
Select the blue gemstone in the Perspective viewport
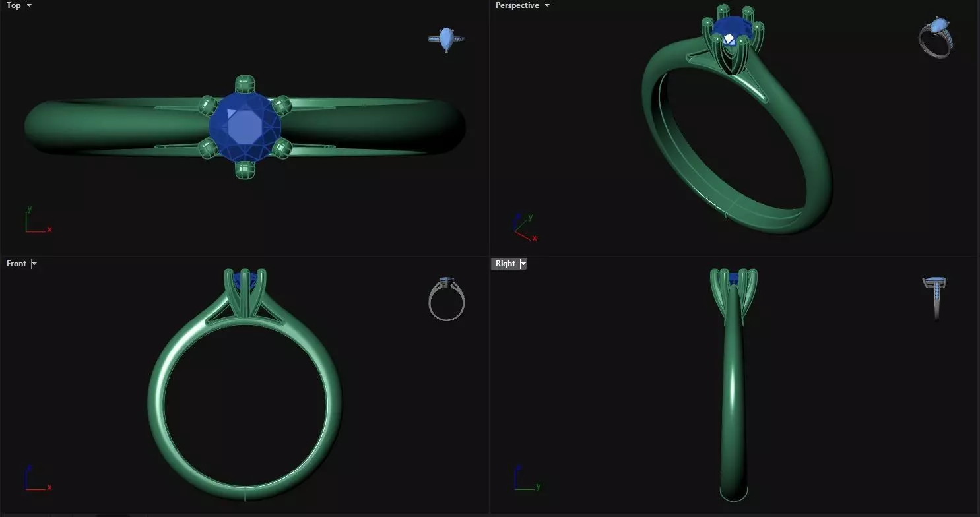(x=733, y=30)
